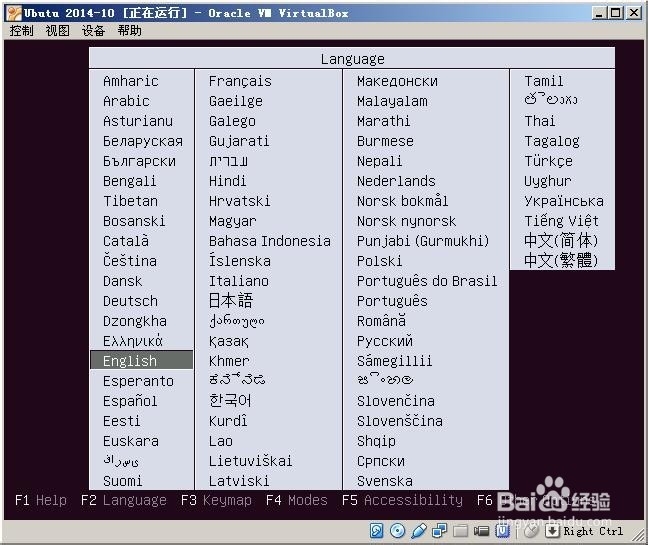Click F3 Keymap option

pyautogui.click(x=216, y=500)
